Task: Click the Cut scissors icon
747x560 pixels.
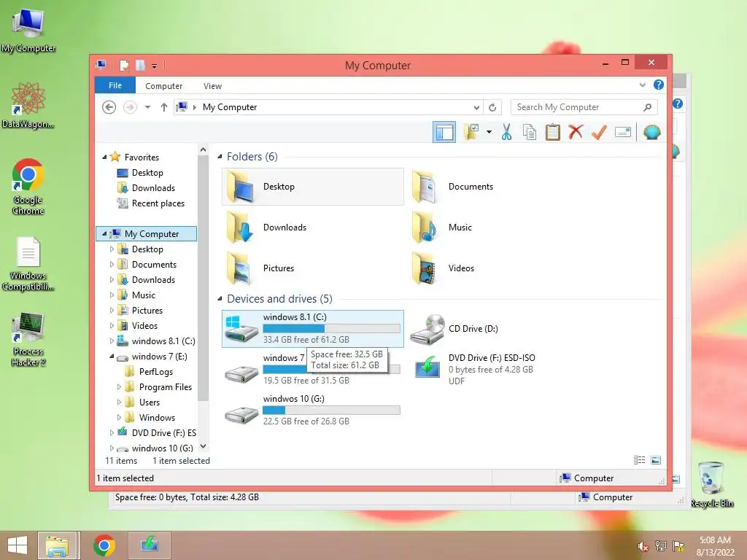Action: (506, 132)
